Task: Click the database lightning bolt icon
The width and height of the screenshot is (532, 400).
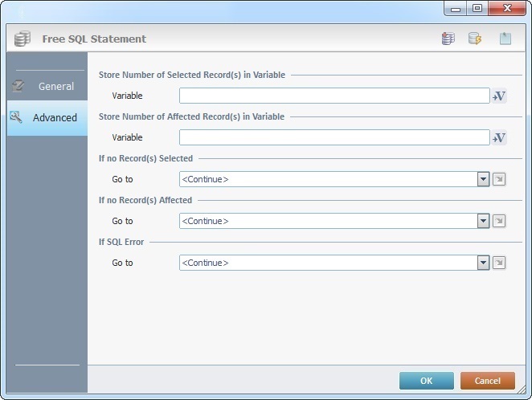Action: 475,39
